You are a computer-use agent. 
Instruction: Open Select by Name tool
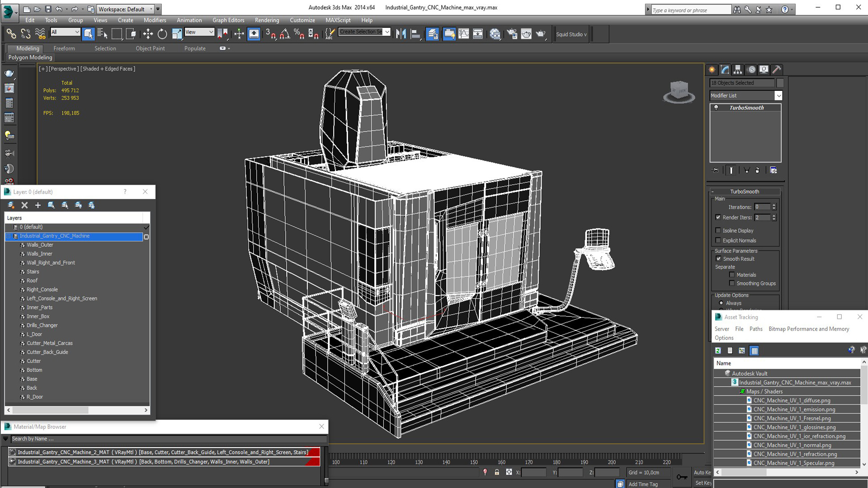coord(103,34)
